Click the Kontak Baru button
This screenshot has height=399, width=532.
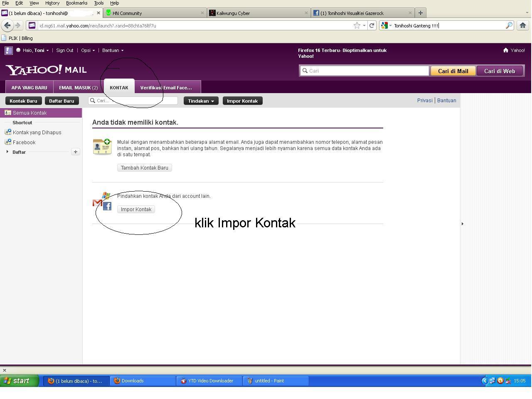tap(23, 101)
